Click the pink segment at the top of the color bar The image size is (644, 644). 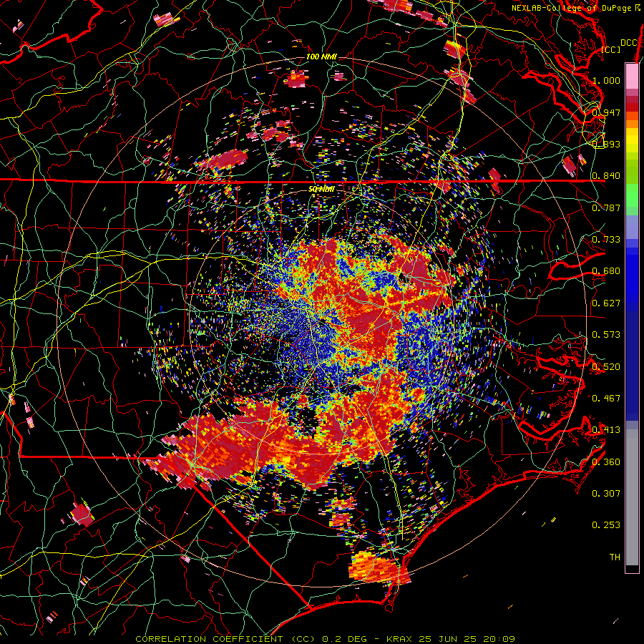coord(632,76)
